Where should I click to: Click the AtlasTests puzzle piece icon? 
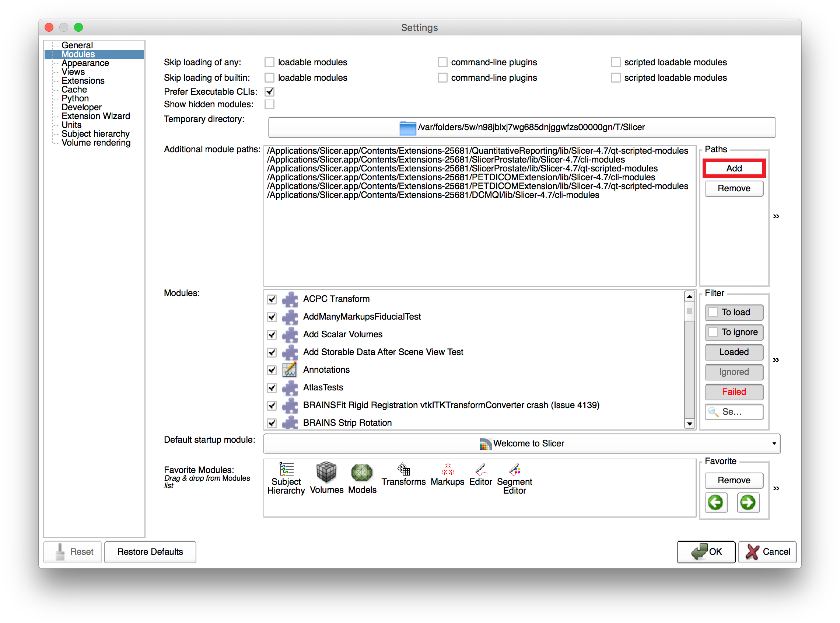290,388
